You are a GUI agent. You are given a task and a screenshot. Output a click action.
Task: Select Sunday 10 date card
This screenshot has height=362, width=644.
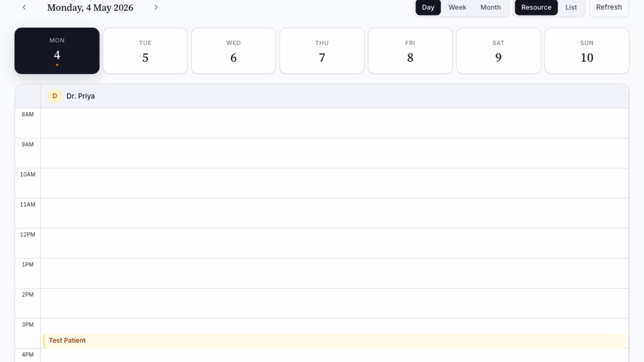click(x=587, y=51)
